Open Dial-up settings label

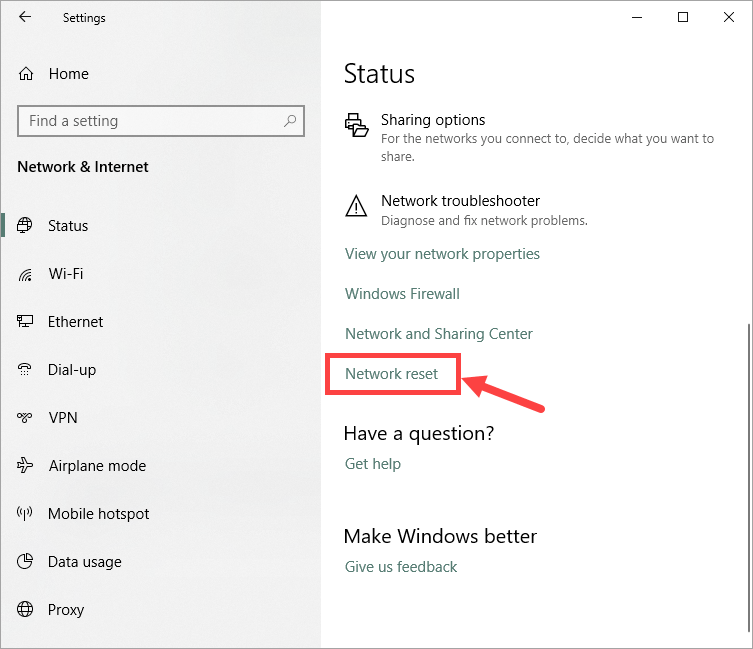tap(72, 370)
